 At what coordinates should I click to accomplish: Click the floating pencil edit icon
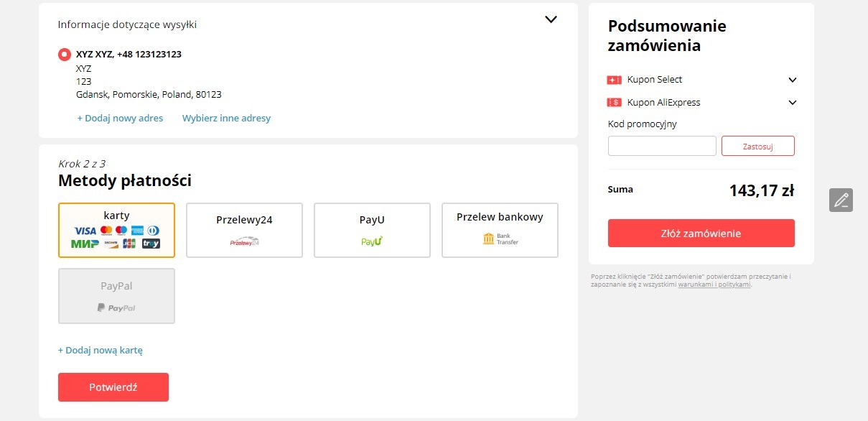point(841,200)
